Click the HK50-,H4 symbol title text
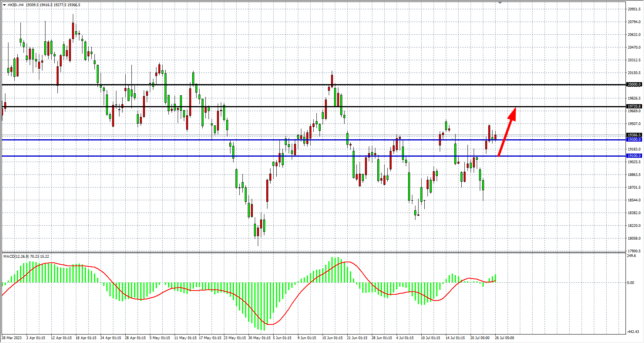Screen dimensions: 644x343 coord(15,5)
